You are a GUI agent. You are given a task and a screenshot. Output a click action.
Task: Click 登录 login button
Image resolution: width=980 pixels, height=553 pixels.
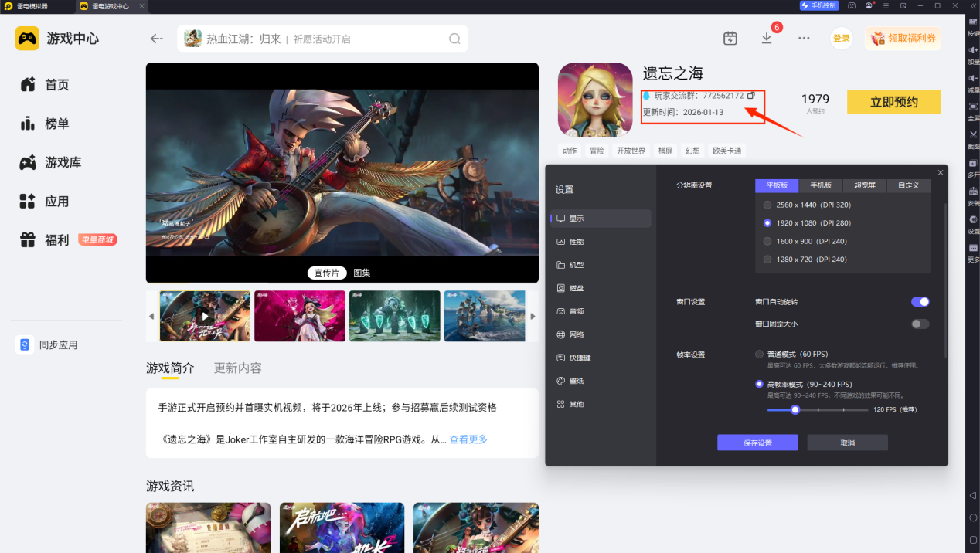(842, 39)
